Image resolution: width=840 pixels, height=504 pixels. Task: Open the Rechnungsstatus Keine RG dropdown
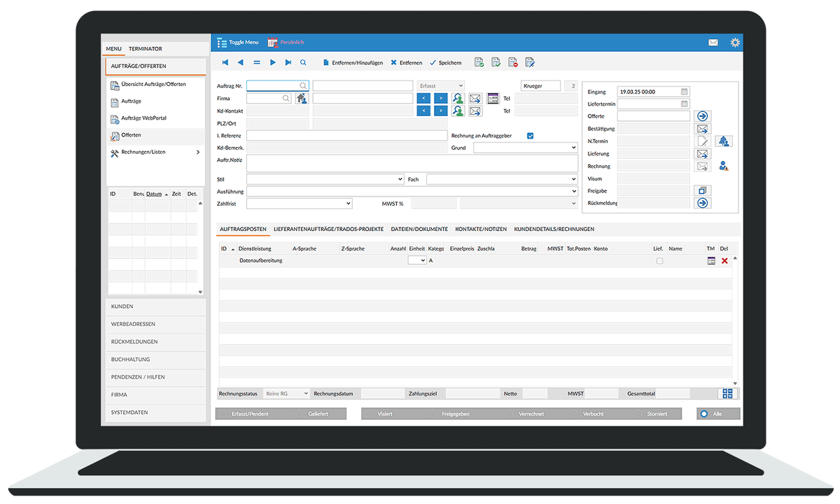[x=286, y=394]
